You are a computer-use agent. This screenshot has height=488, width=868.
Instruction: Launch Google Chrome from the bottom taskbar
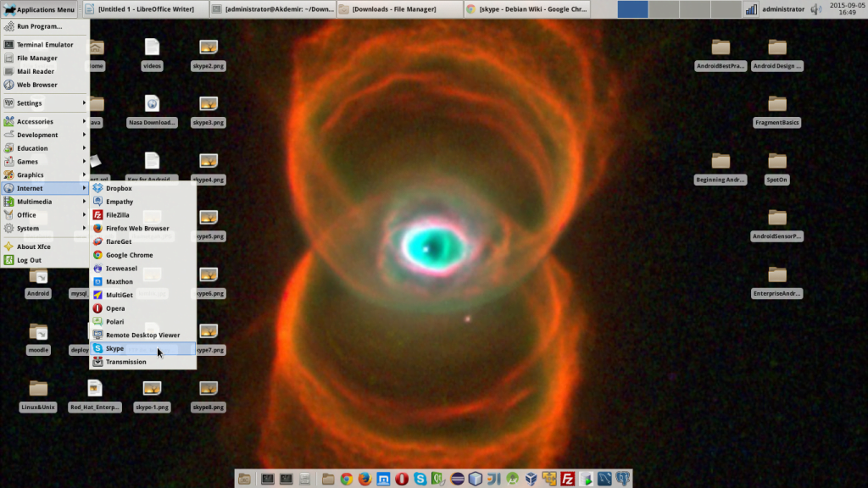tap(345, 479)
